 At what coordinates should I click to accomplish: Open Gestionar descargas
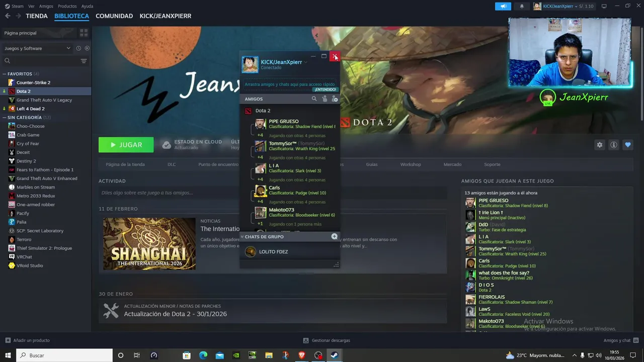click(327, 340)
